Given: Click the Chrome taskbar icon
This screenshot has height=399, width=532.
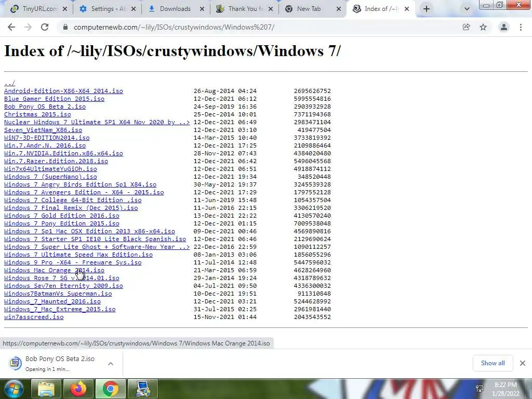Looking at the screenshot, I should pos(111,389).
